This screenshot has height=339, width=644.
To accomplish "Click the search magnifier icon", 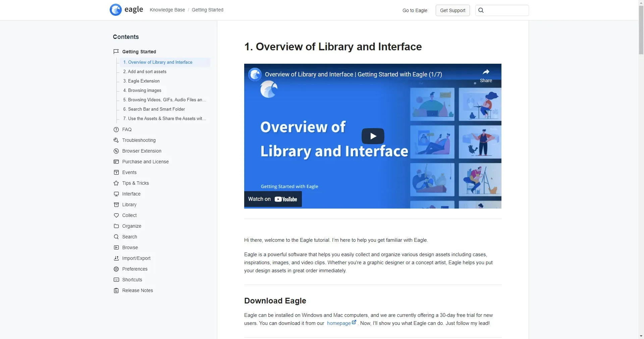I will (x=481, y=10).
